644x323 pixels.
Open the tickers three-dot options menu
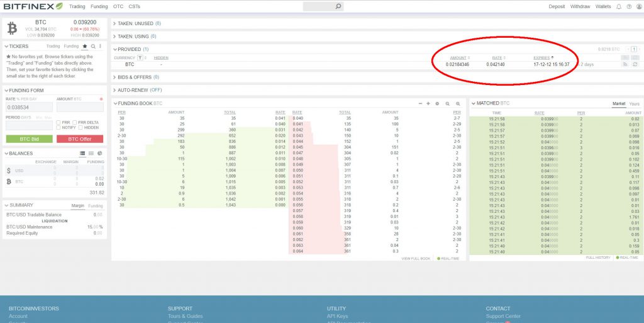(100, 47)
